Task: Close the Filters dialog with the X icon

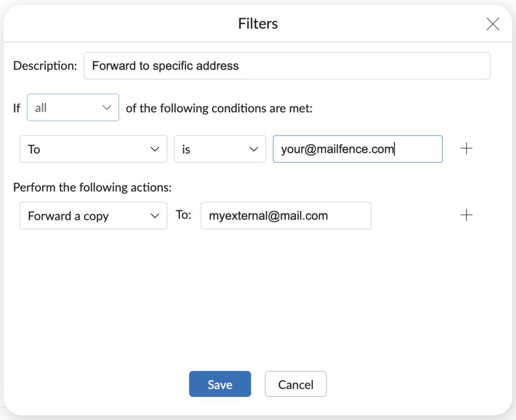Action: tap(492, 24)
